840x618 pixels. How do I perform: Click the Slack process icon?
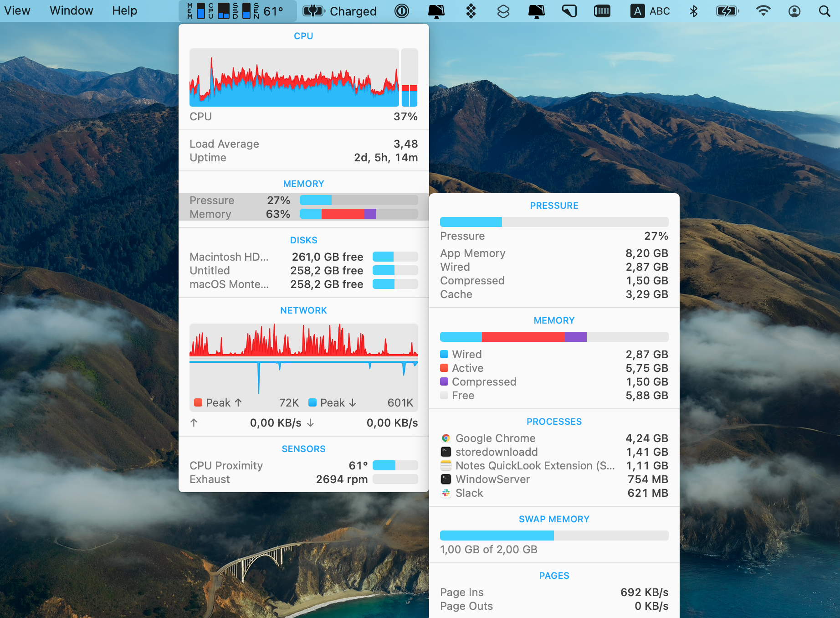(x=446, y=493)
